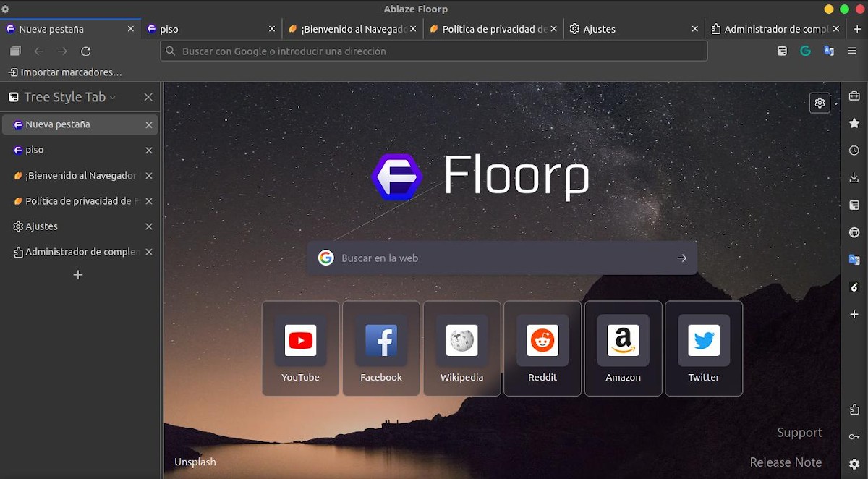
Task: Select 'Ajustes' in the tree tab list
Action: coord(80,226)
